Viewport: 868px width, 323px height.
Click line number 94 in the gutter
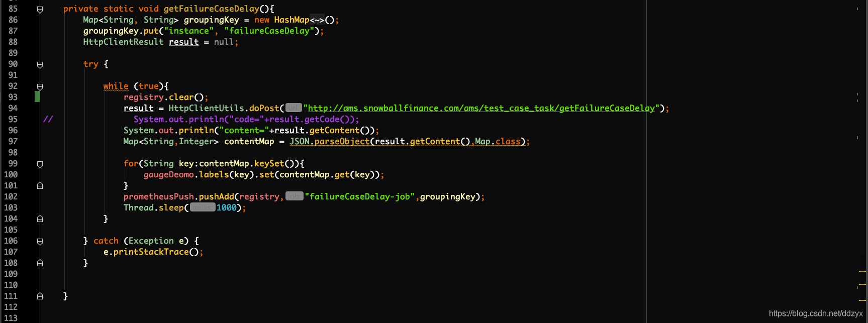click(x=13, y=108)
